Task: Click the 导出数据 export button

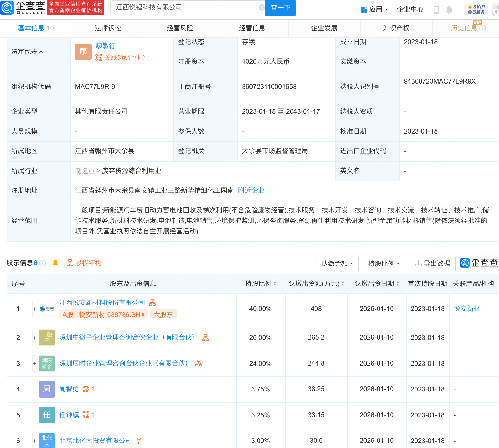Action: point(432,264)
